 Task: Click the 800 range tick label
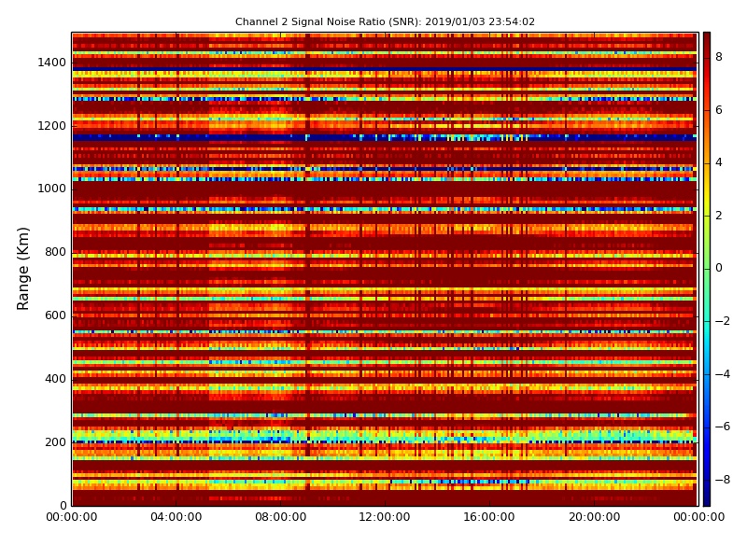pos(55,252)
